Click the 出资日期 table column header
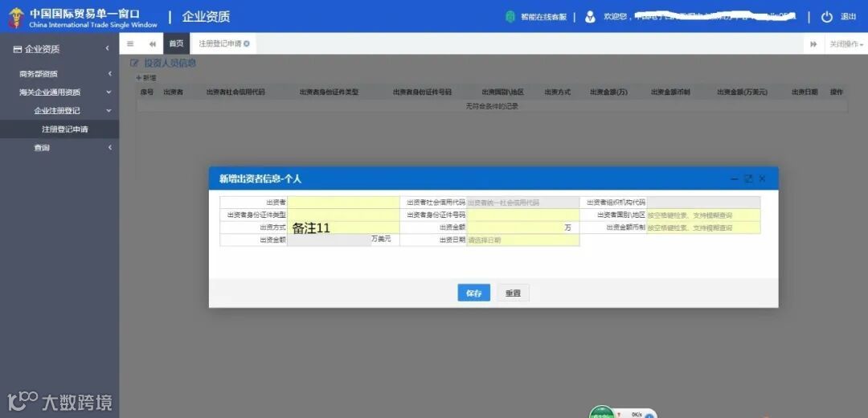The width and height of the screenshot is (868, 418). (805, 92)
